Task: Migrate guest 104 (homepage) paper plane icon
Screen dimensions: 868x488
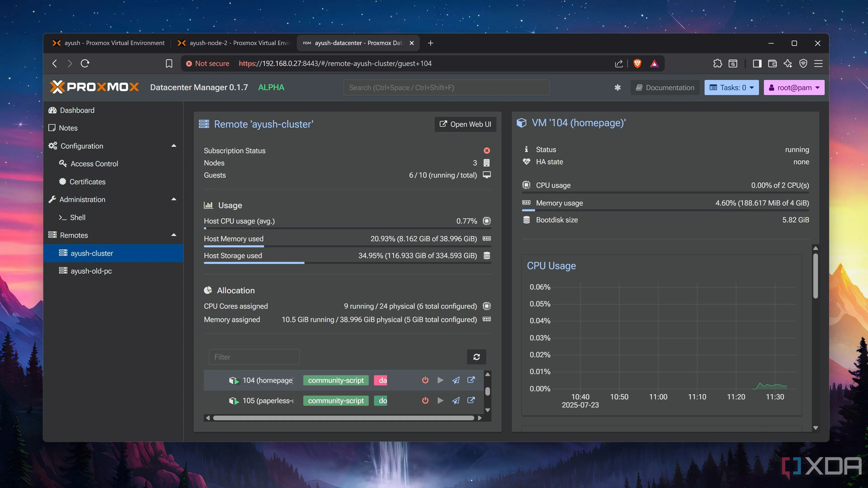Action: pyautogui.click(x=456, y=380)
